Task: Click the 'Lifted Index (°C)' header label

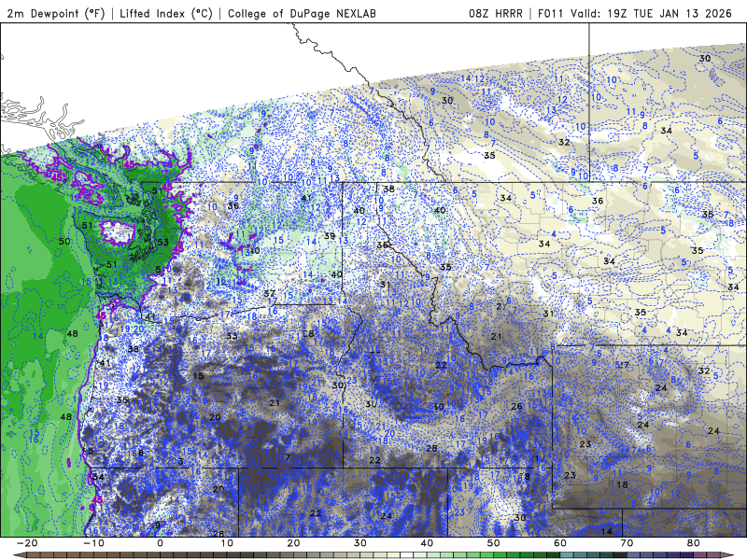Action: tap(166, 13)
